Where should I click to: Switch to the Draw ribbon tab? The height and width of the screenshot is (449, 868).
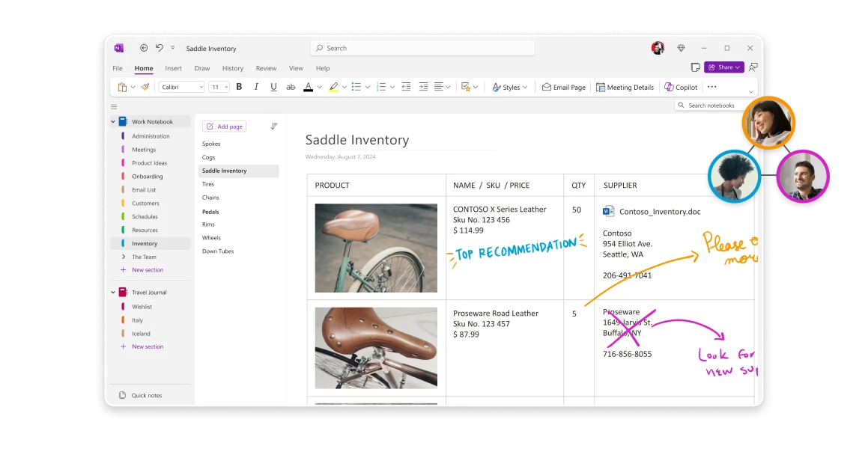pyautogui.click(x=201, y=68)
